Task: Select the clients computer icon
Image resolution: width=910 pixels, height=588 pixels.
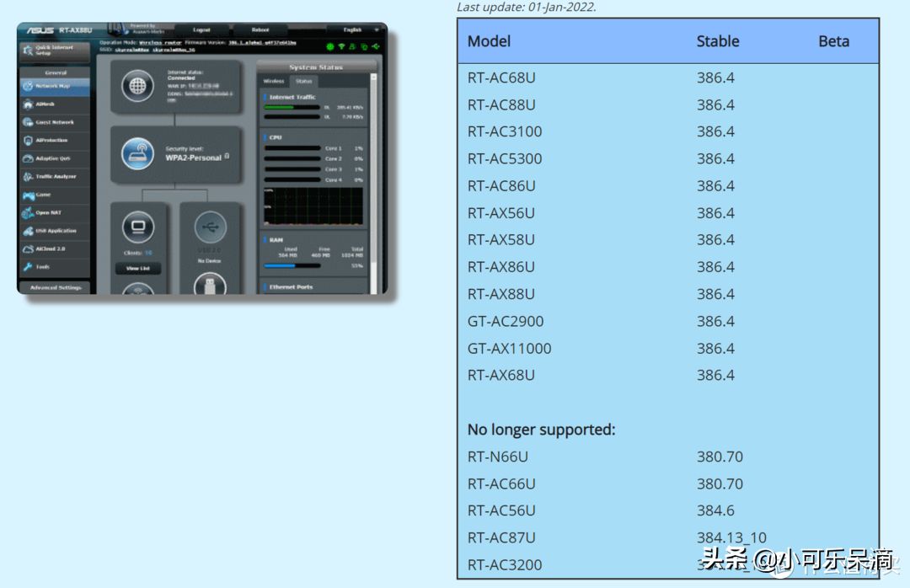Action: pyautogui.click(x=138, y=227)
